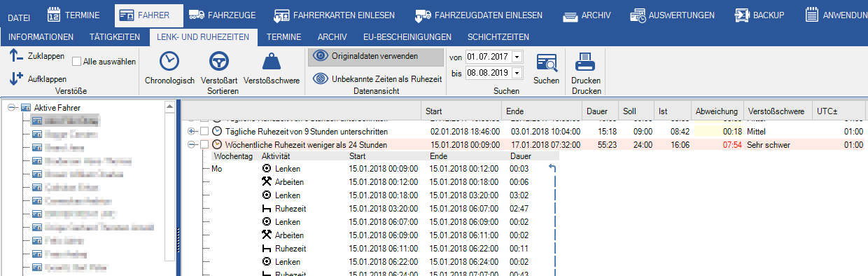Click the Ist column header

point(673,111)
